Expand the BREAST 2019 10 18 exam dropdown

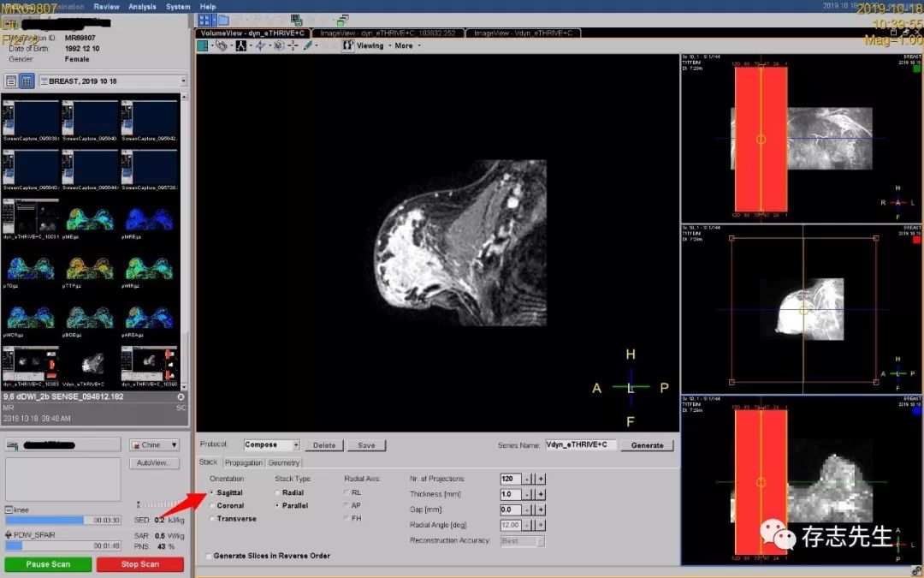point(183,80)
